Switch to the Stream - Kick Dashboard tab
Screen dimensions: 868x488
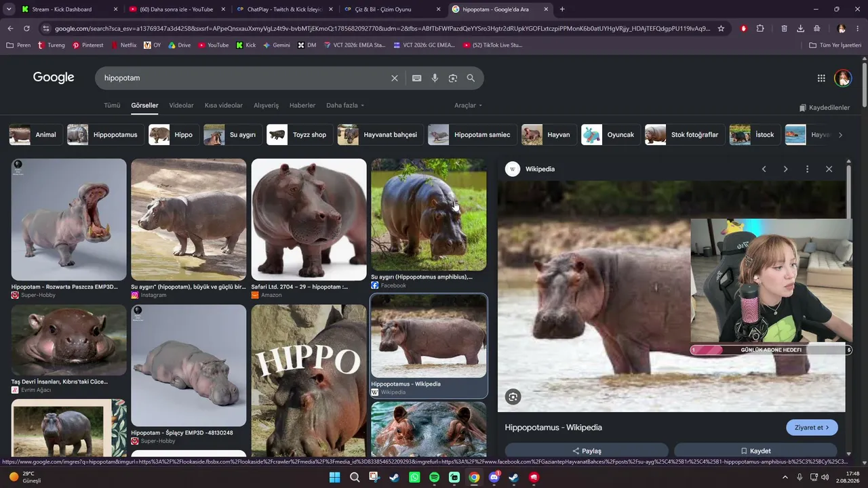point(68,9)
